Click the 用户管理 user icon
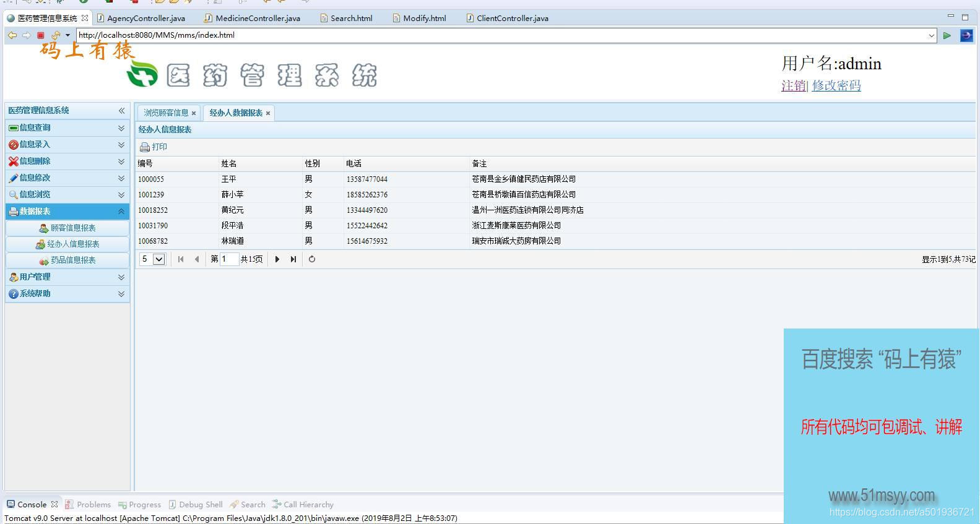The image size is (980, 524). coord(13,277)
